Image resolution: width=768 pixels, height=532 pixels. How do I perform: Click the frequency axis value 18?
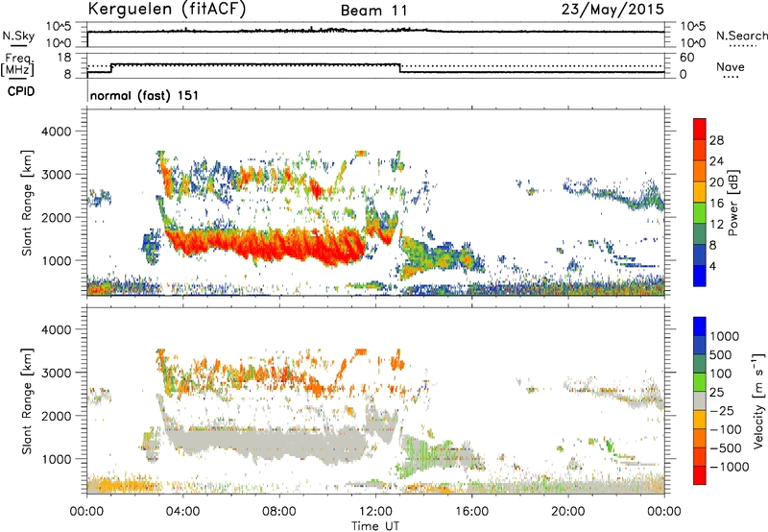coord(64,58)
